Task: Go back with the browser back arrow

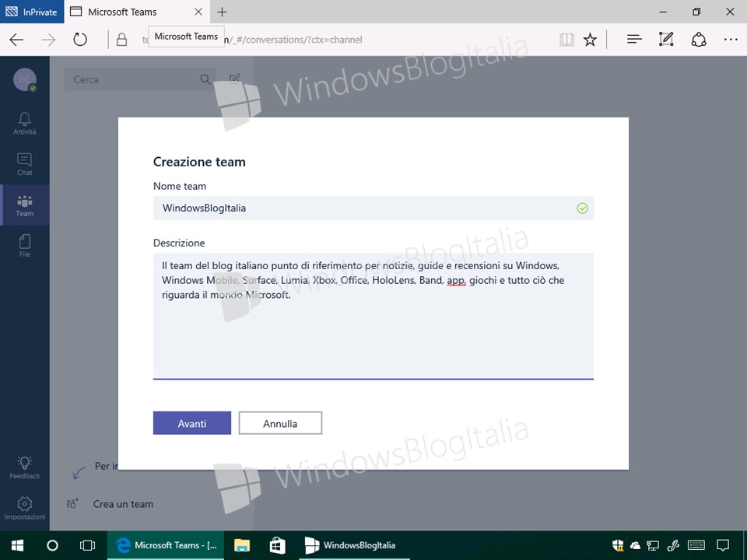Action: (16, 40)
